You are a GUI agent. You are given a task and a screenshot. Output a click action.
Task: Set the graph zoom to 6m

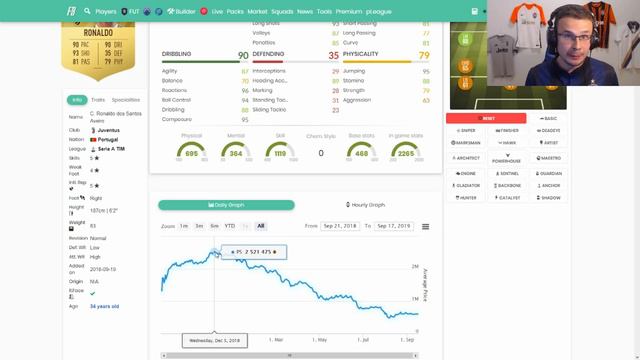point(214,226)
